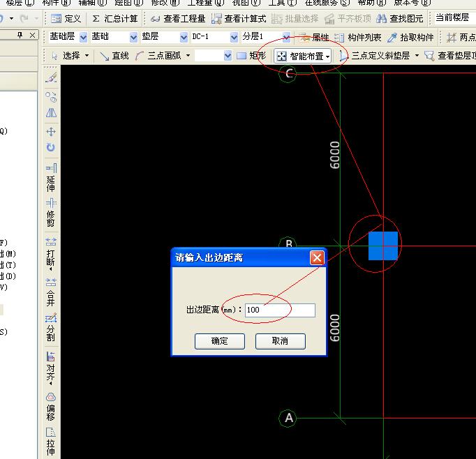
Task: Click axis label C circle
Action: [288, 74]
